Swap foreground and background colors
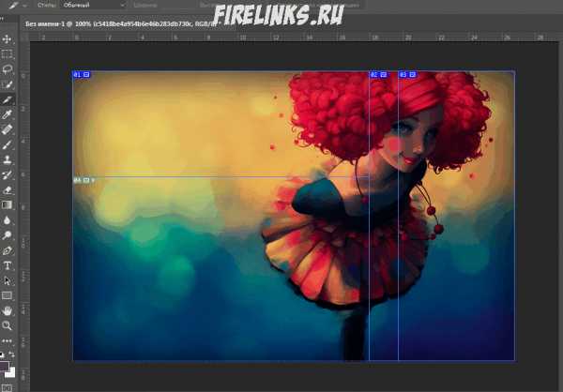The width and height of the screenshot is (563, 392). point(11,354)
